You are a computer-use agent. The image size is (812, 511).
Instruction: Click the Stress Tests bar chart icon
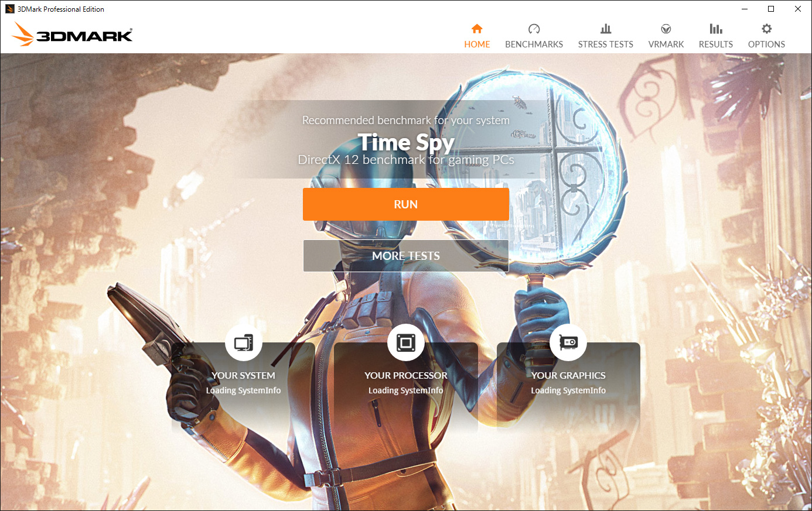[606, 29]
